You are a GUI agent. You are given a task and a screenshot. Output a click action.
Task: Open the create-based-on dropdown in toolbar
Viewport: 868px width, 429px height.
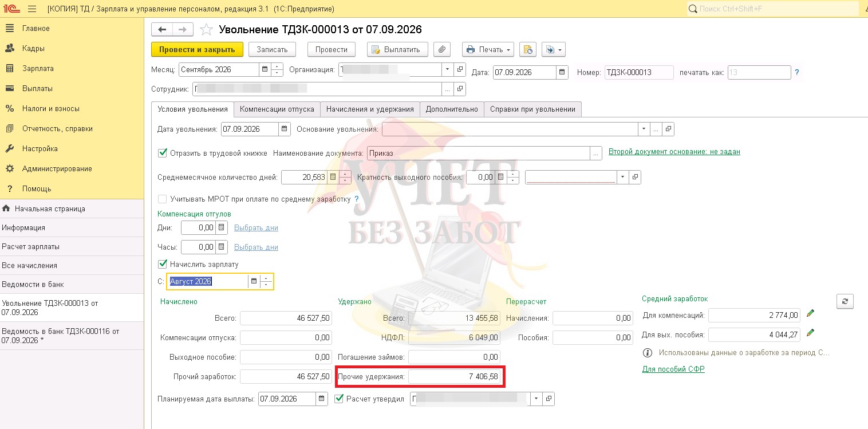(x=553, y=49)
